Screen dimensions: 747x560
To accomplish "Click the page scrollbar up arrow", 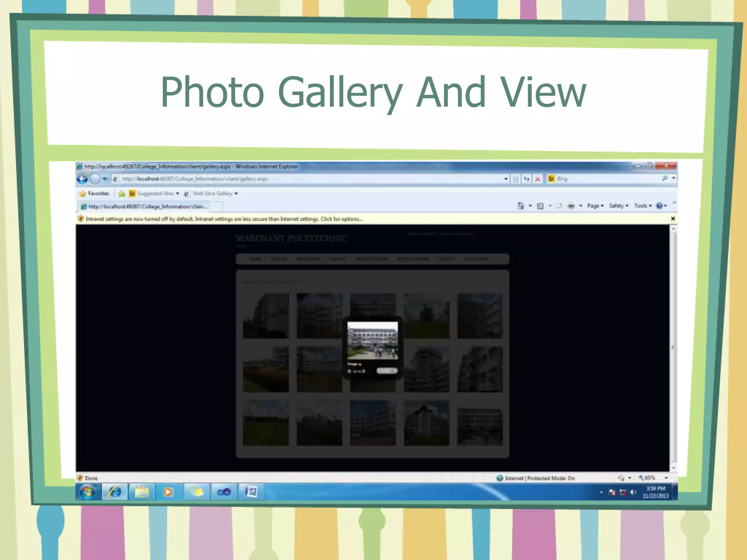I will point(674,229).
